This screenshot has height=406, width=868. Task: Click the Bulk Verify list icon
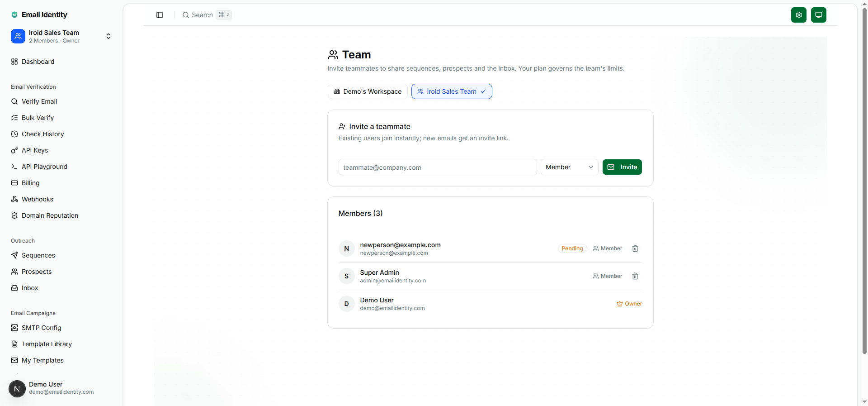[14, 118]
